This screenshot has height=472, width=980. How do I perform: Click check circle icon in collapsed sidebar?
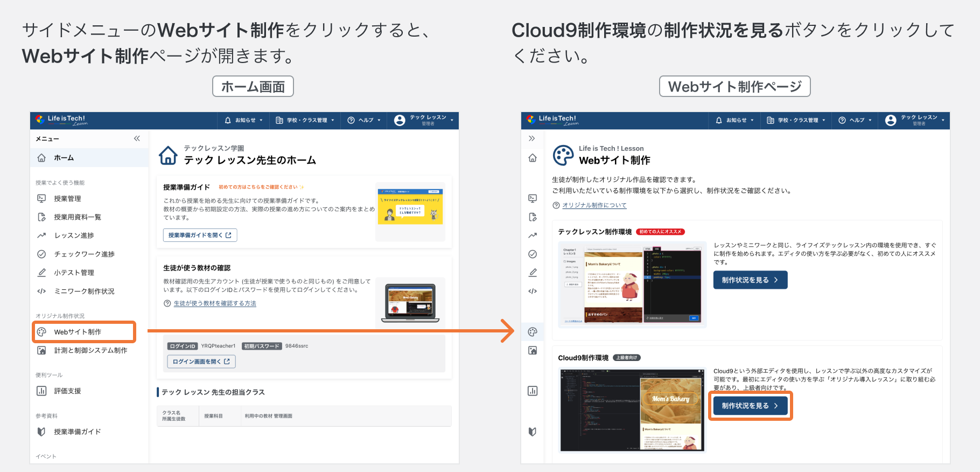533,254
